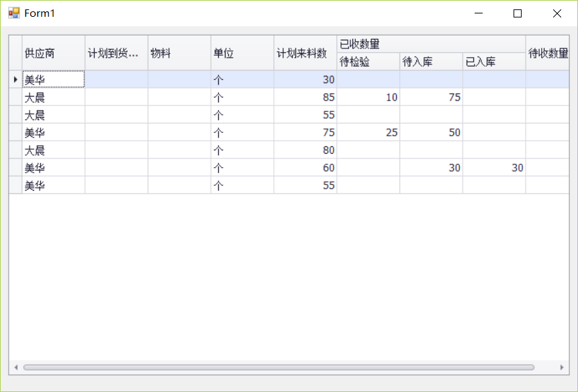Click the 待入库 value 50
This screenshot has width=578, height=392.
click(431, 132)
